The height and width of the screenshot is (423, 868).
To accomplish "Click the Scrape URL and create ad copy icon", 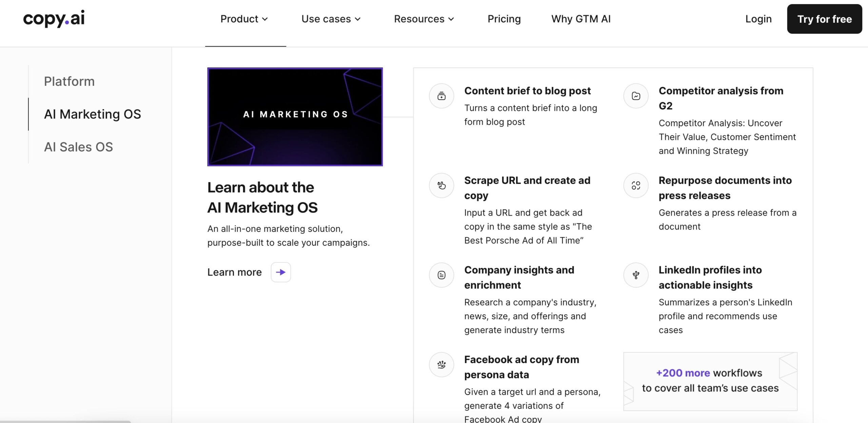I will tap(441, 185).
